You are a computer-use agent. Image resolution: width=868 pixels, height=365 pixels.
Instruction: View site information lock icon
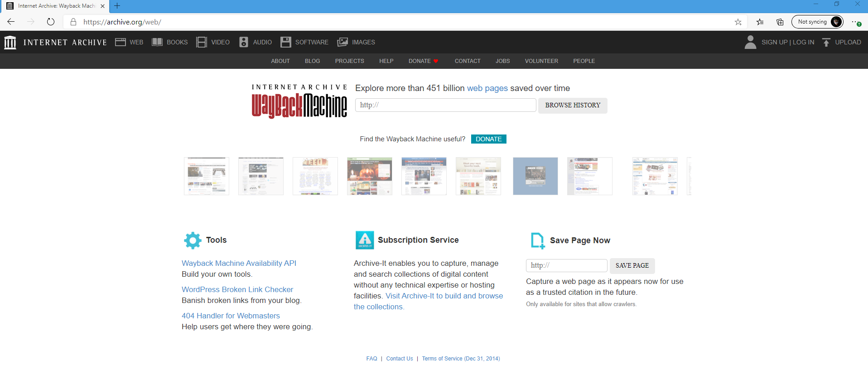(73, 22)
